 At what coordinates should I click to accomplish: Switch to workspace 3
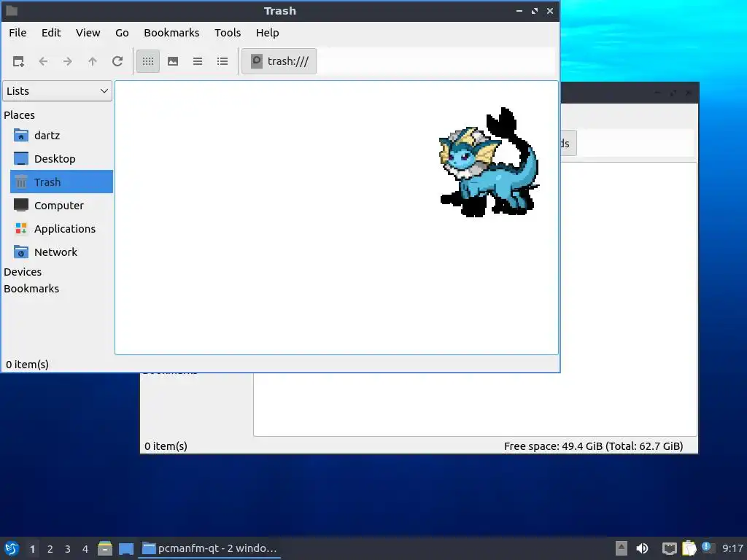[68, 549]
